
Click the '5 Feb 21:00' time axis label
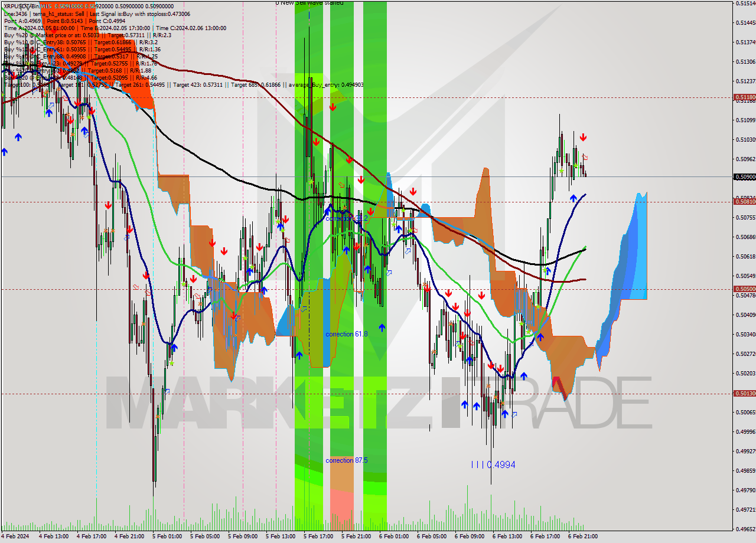point(356,537)
